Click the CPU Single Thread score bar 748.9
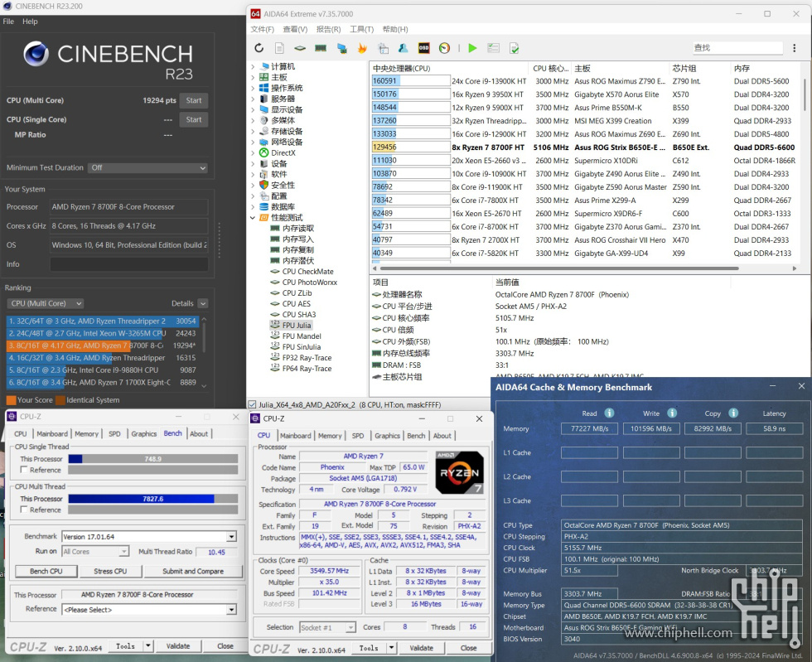 pos(152,458)
